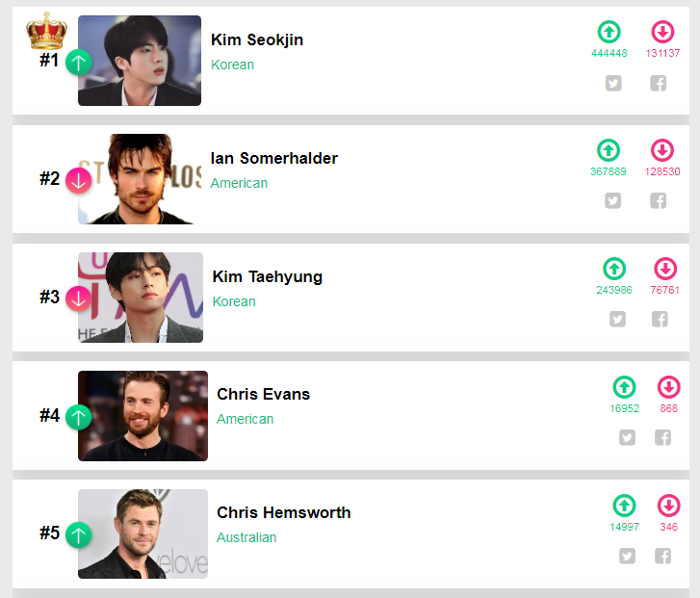Image resolution: width=700 pixels, height=598 pixels.
Task: Share Chris Hemsworth on Facebook
Action: click(x=662, y=556)
